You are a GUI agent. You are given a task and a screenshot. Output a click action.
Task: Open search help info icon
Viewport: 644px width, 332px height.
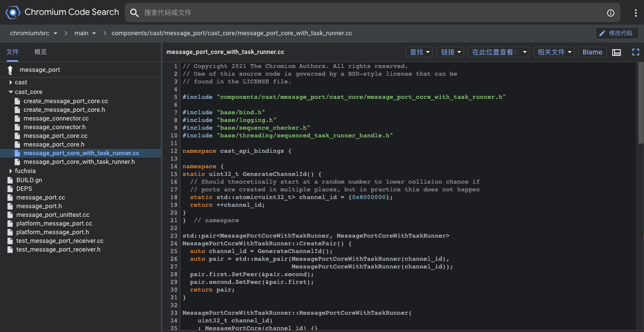click(610, 13)
